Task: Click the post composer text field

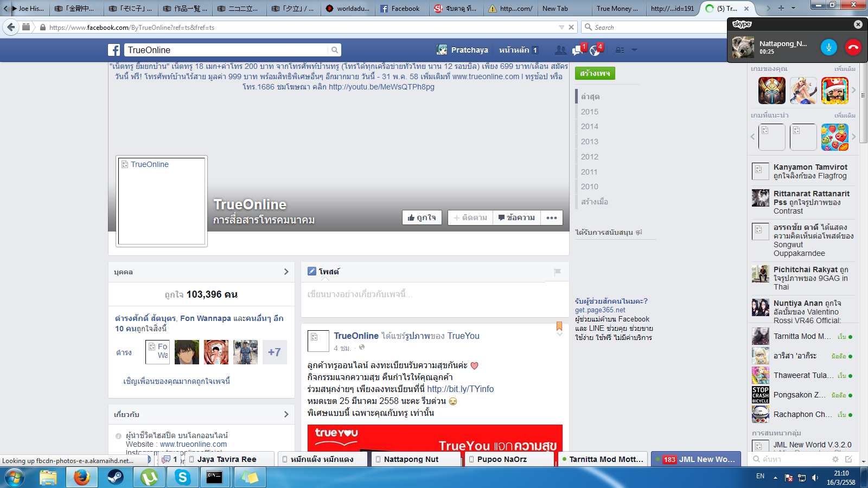Action: pyautogui.click(x=435, y=294)
